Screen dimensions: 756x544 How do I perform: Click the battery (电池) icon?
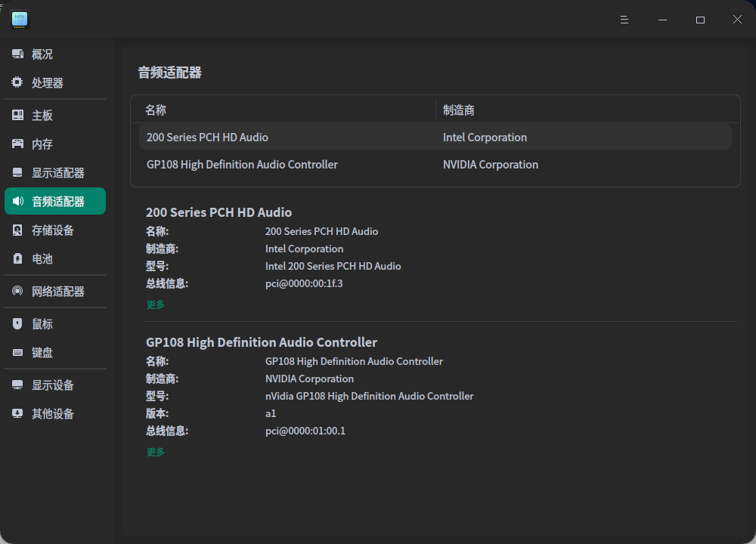point(17,259)
